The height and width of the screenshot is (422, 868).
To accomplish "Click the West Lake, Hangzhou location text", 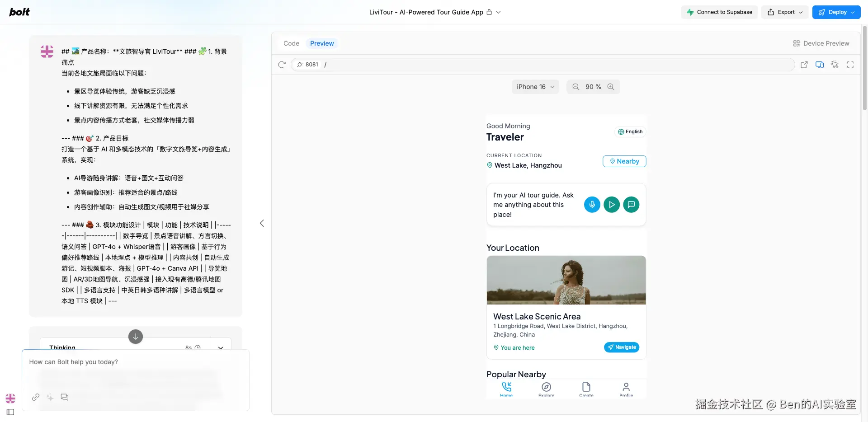I will 528,165.
